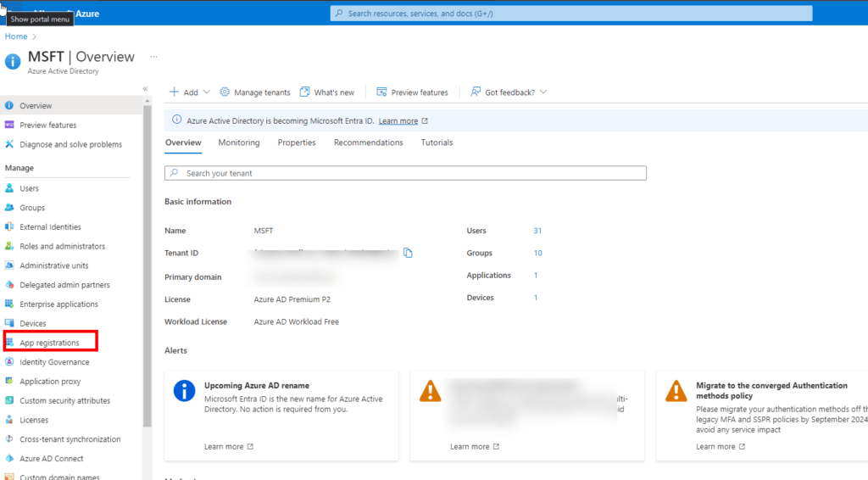868x480 pixels.
Task: Click the Home breadcrumb link
Action: (16, 36)
